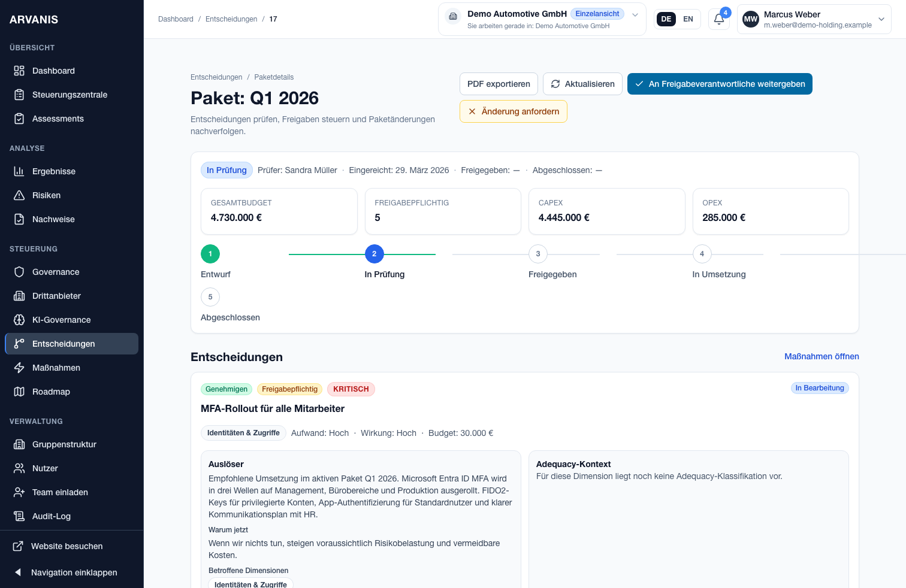Select the KI-Governance brain icon
The image size is (906, 588).
(19, 320)
